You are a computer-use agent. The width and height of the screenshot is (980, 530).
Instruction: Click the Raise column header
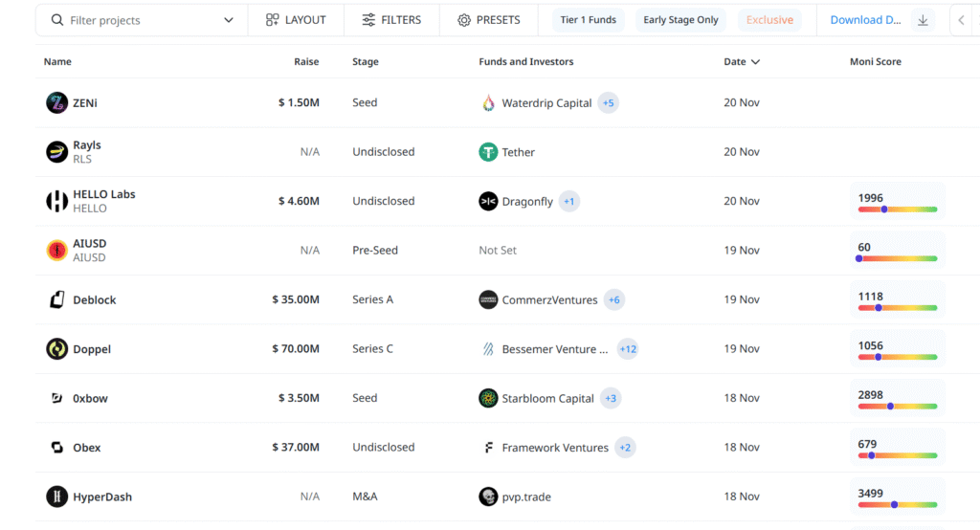[306, 62]
